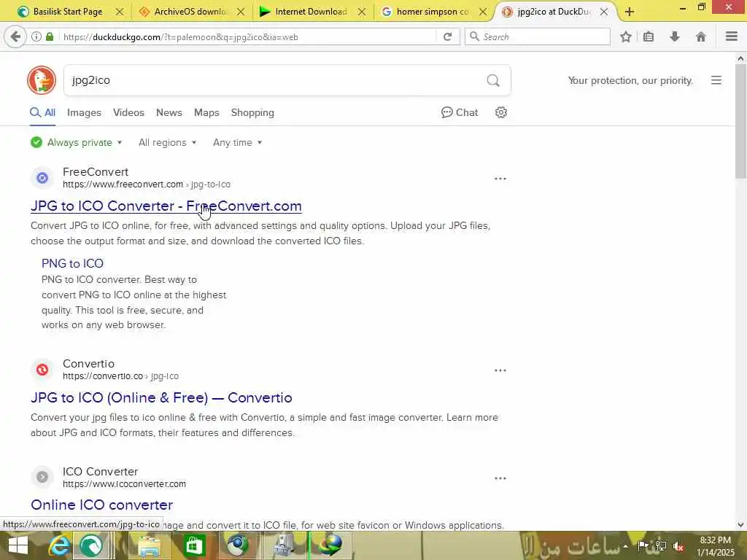
Task: Reload the page with the refresh icon
Action: coord(447,36)
